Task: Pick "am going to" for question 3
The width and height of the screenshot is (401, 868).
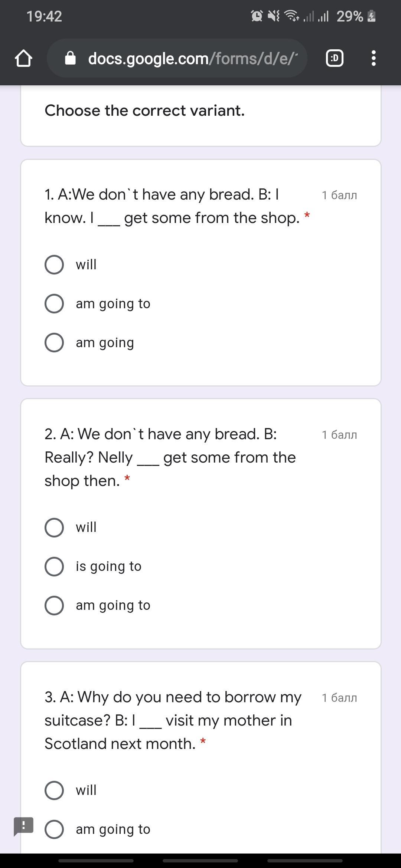Action: 54,829
